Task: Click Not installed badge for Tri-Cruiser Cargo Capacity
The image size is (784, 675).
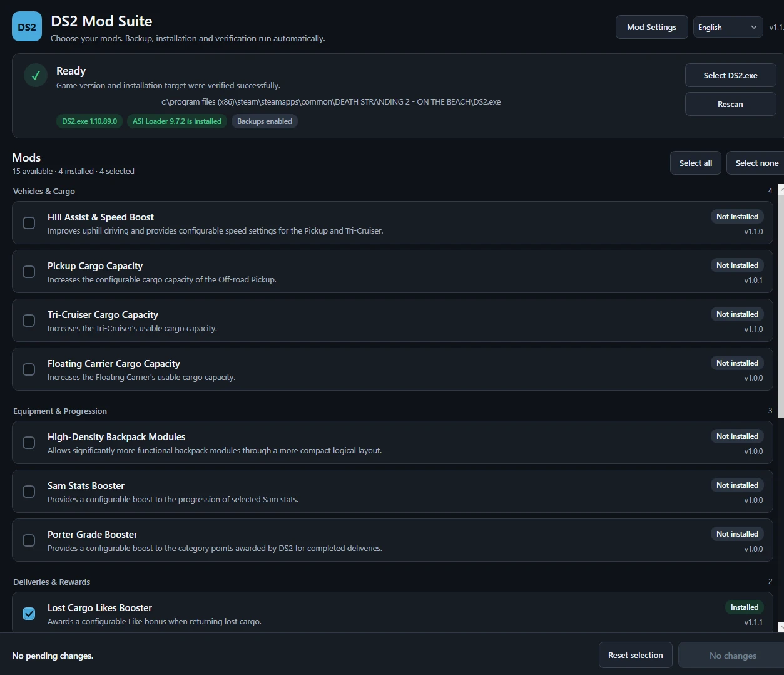Action: pos(737,314)
